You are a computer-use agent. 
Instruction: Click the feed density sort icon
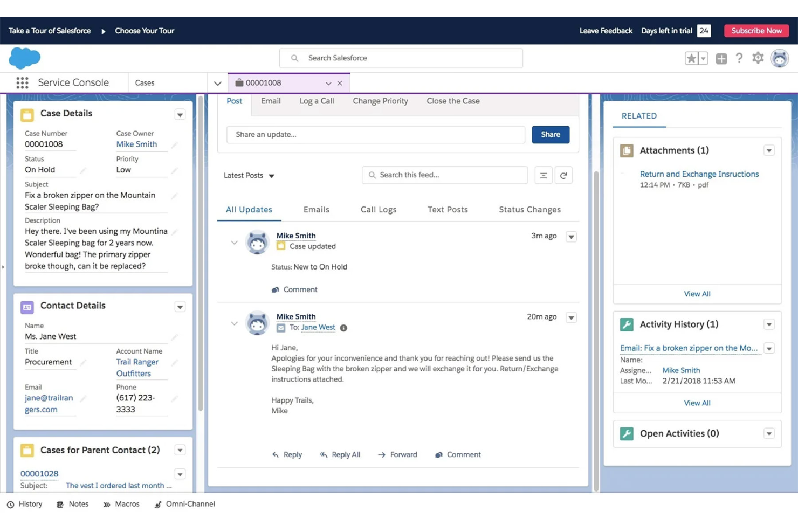pos(543,175)
